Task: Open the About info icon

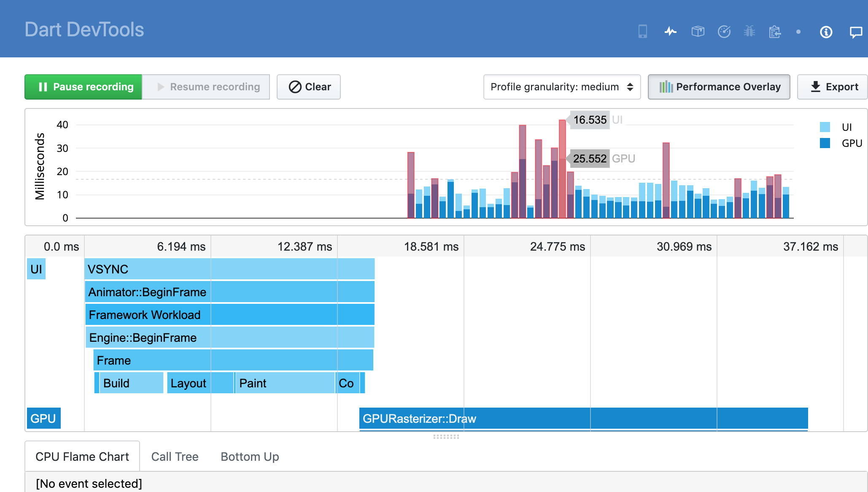Action: (826, 32)
